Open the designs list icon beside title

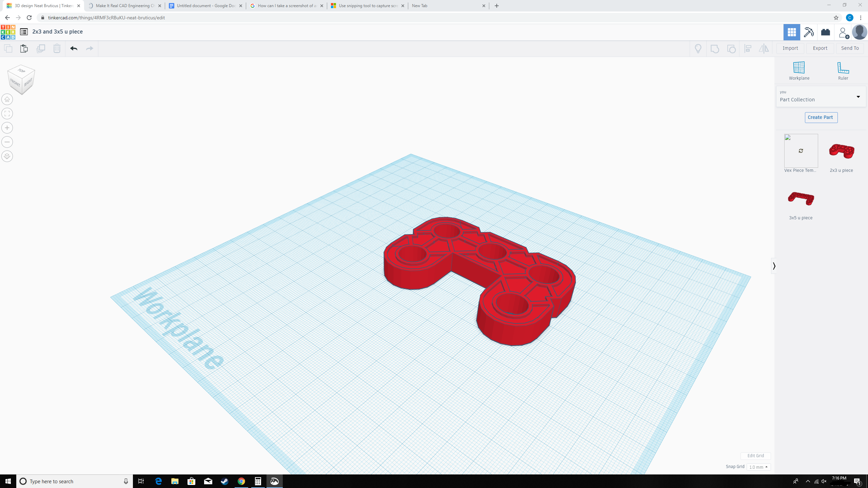[24, 32]
